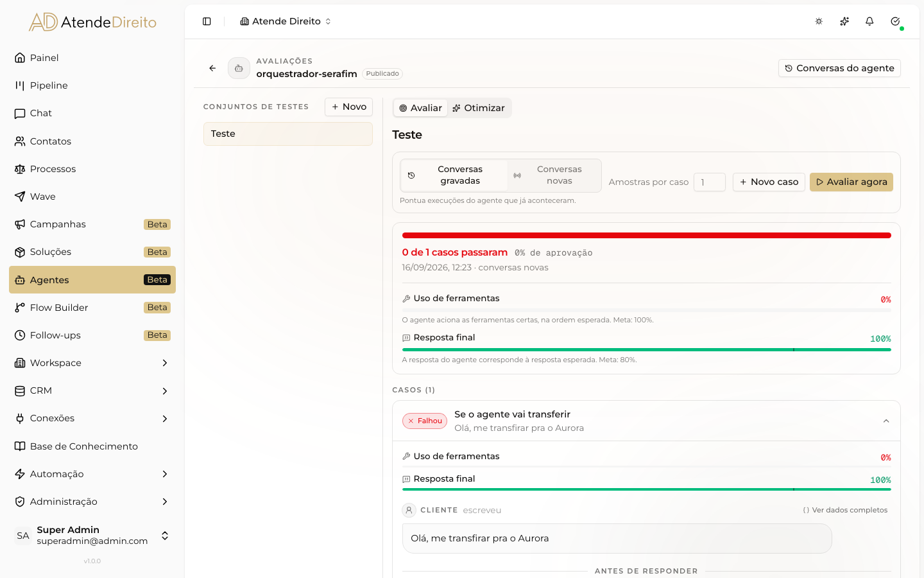Image resolution: width=924 pixels, height=578 pixels.
Task: Select the Avaliar tab
Action: 421,108
